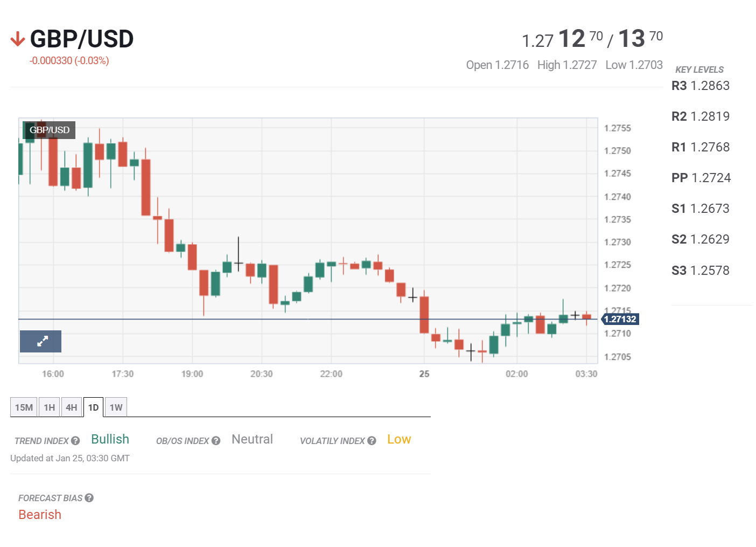Click the red downward arrow beside GBP/USD
Viewport: 756px width, 547px height.
[18, 38]
